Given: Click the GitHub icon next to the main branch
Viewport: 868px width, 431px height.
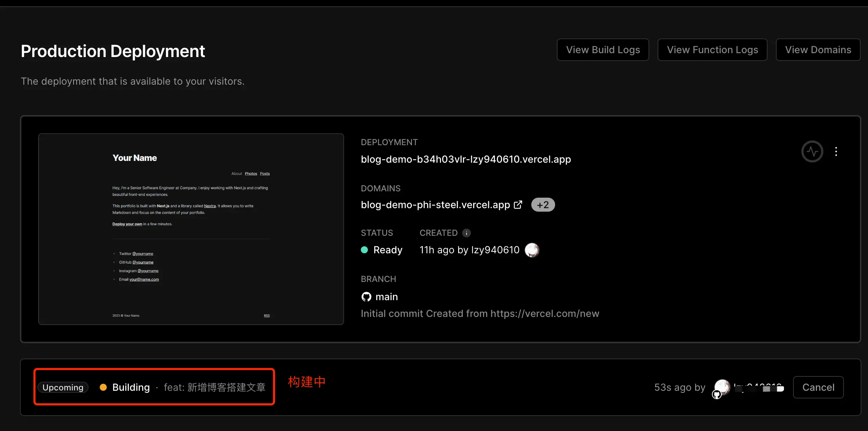Looking at the screenshot, I should point(366,297).
